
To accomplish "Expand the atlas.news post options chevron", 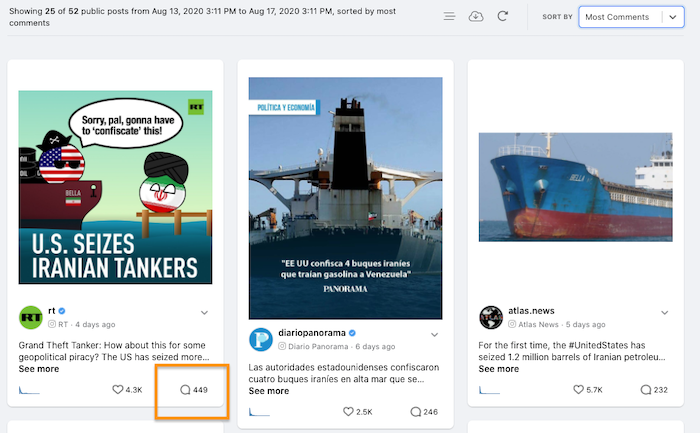I will tap(665, 312).
